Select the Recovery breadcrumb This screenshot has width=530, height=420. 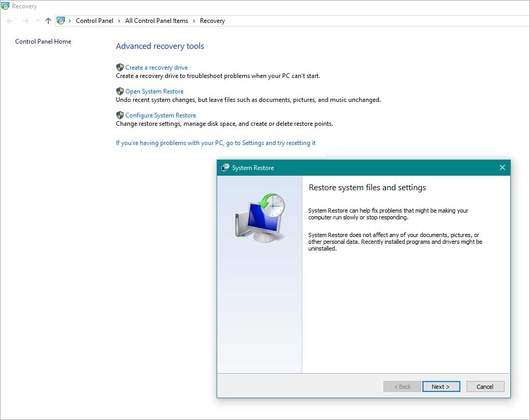(x=213, y=21)
